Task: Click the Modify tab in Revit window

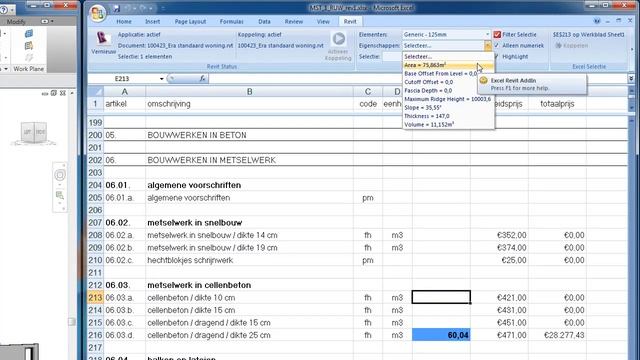Action: tap(16, 22)
